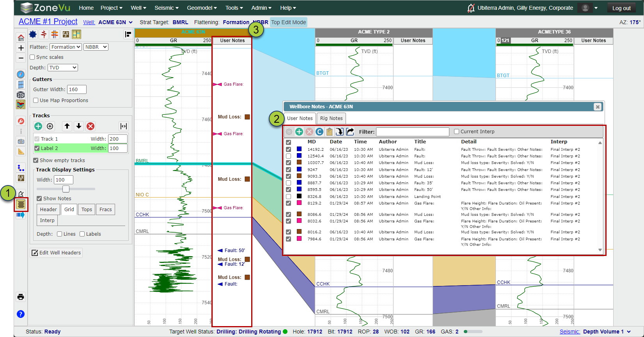Focus the notes Filter text field
The width and height of the screenshot is (644, 337).
click(413, 132)
